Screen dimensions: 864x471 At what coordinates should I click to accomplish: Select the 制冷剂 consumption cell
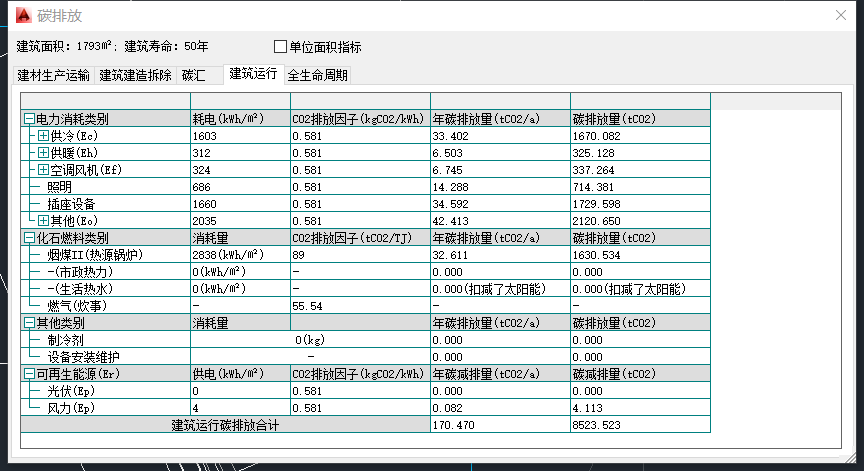pos(310,340)
